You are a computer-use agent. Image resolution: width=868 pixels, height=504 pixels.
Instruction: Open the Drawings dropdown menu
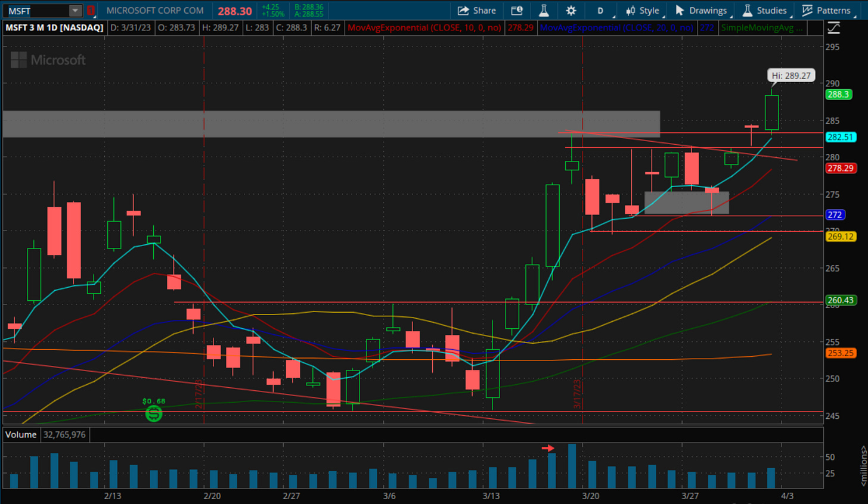(x=701, y=11)
